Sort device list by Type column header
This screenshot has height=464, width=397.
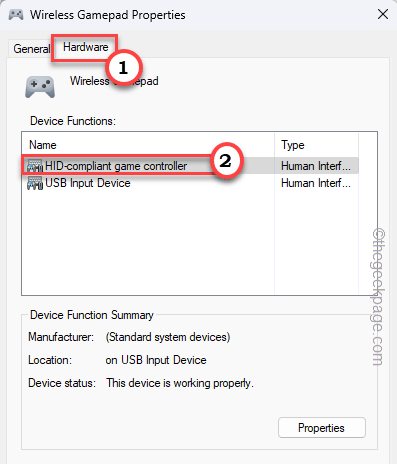point(316,145)
